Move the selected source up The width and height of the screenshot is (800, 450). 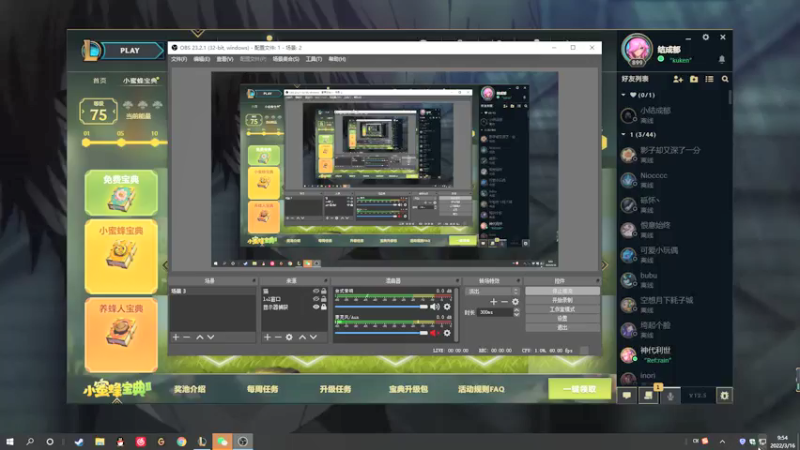click(302, 337)
